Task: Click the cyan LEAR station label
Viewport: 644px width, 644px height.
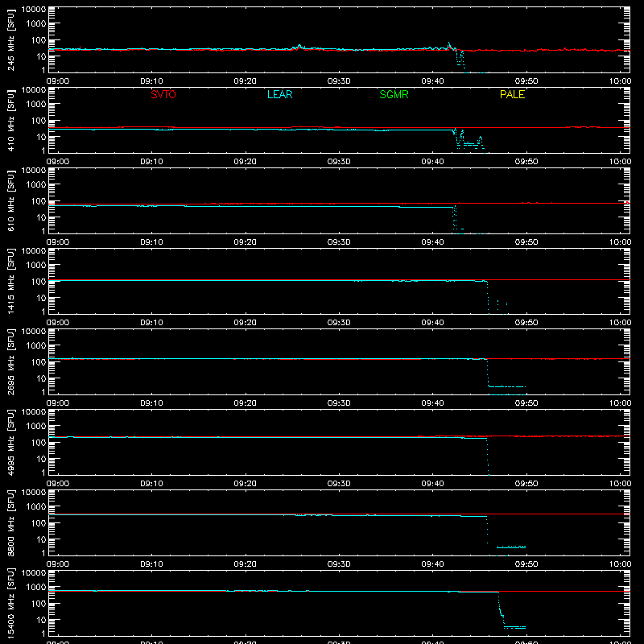Action: (x=279, y=94)
